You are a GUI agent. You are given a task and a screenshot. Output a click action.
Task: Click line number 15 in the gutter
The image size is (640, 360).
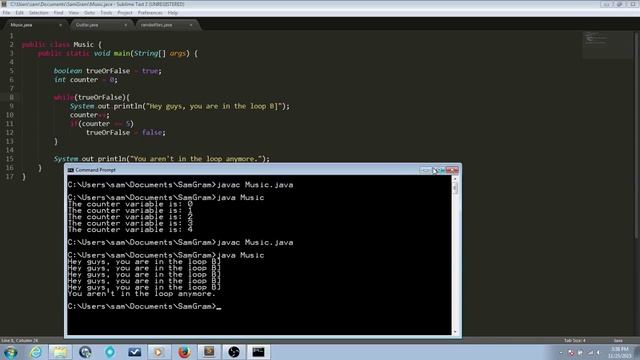click(x=10, y=159)
